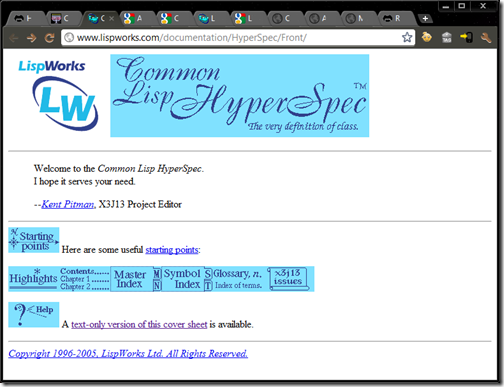Go back with the browser back arrow
The width and height of the screenshot is (504, 387).
(13, 38)
